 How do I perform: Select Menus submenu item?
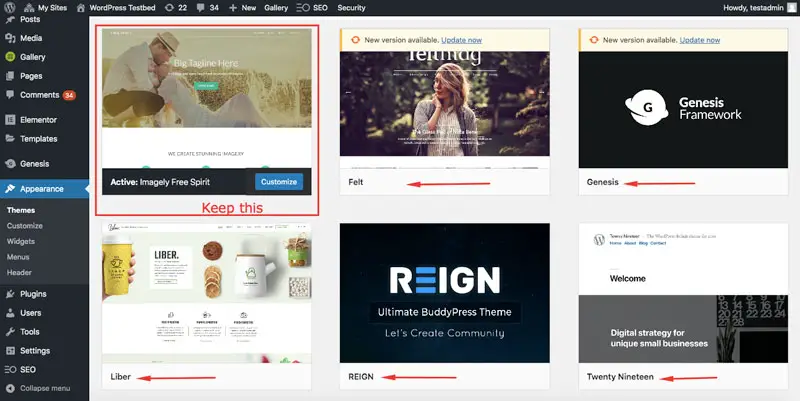click(18, 257)
